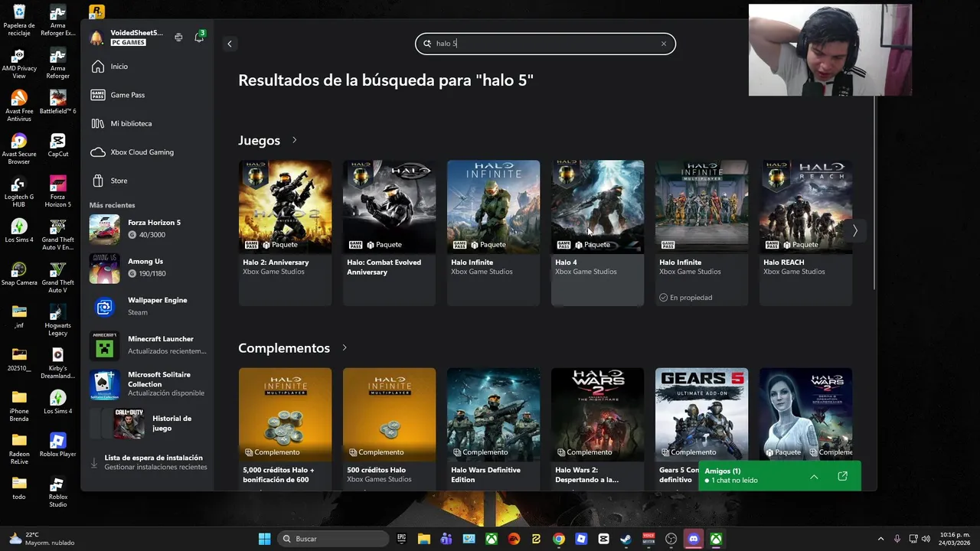Open Roblox Player desktop icon
This screenshot has height=551, width=980.
point(57,445)
